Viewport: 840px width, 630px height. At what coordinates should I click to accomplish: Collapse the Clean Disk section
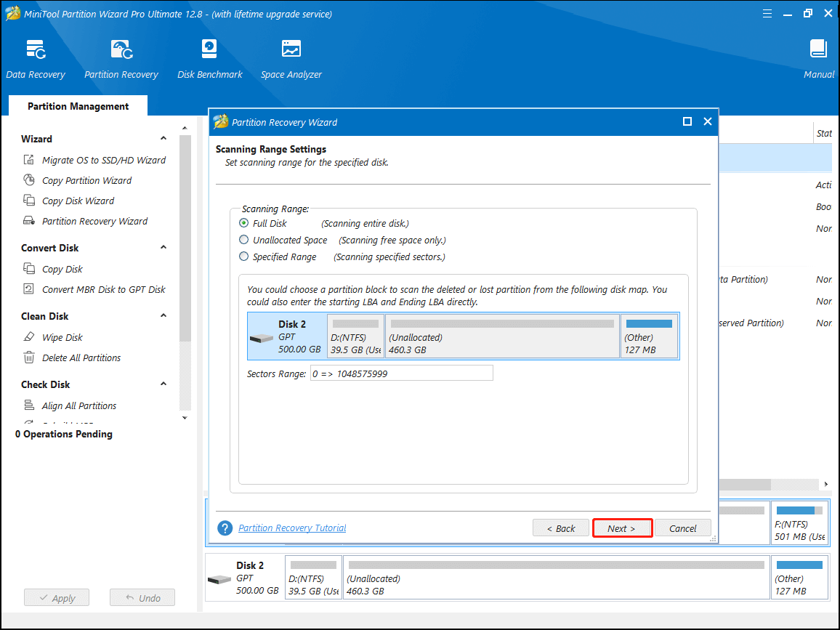163,315
